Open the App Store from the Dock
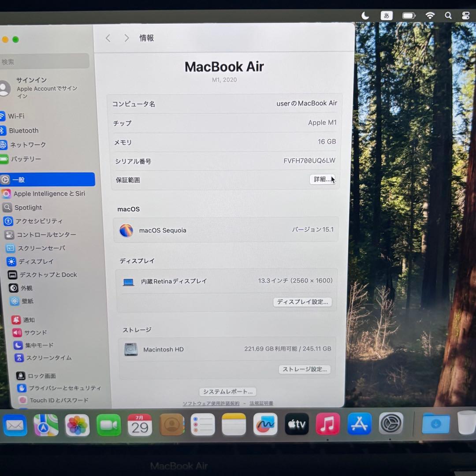The width and height of the screenshot is (476, 476). pyautogui.click(x=359, y=424)
